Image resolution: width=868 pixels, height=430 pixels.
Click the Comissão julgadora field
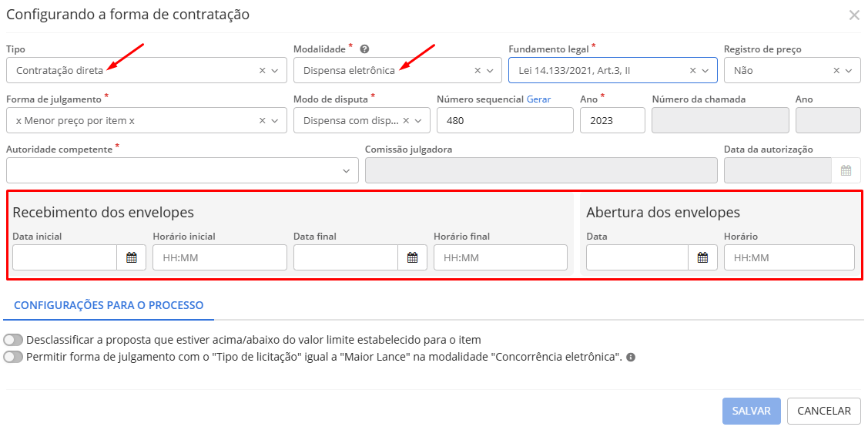541,170
